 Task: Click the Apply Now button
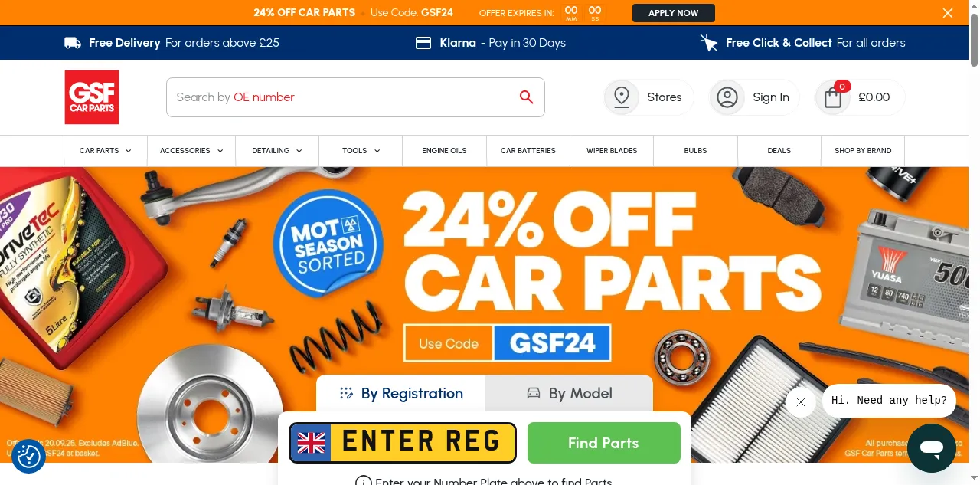pyautogui.click(x=674, y=13)
